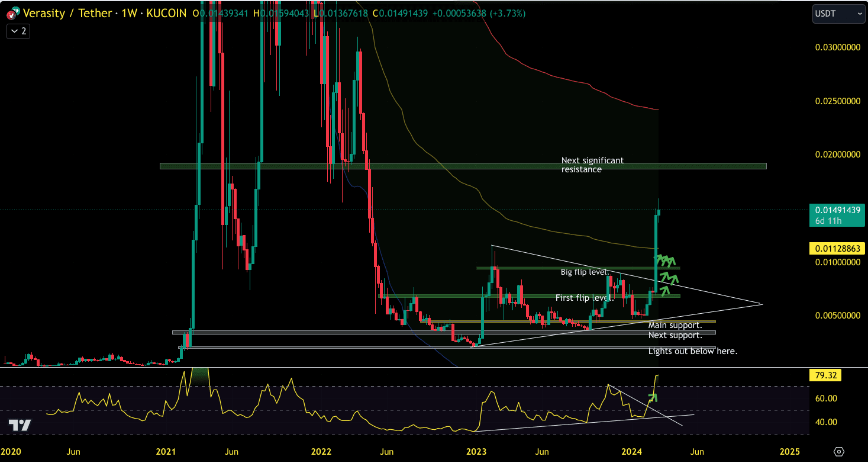Click the KUCOIN exchange name in title
This screenshot has width=868, height=463.
pyautogui.click(x=166, y=13)
